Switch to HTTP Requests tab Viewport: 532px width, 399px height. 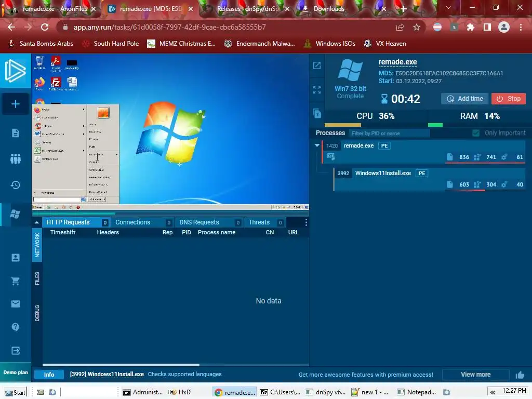pyautogui.click(x=76, y=222)
